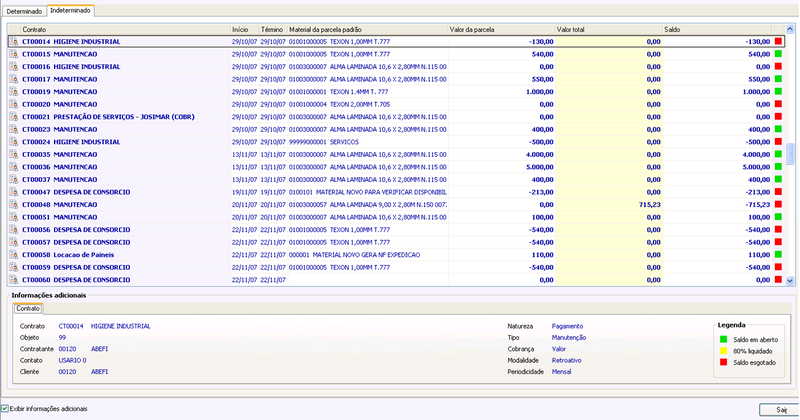Select the icon of contract CT00060 DESPESA DE CONSORCIO
This screenshot has width=800, height=420.
coord(14,280)
